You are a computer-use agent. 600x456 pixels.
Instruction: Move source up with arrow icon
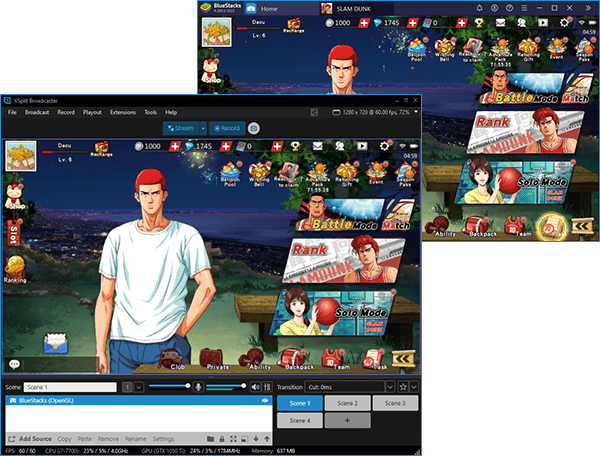267,439
